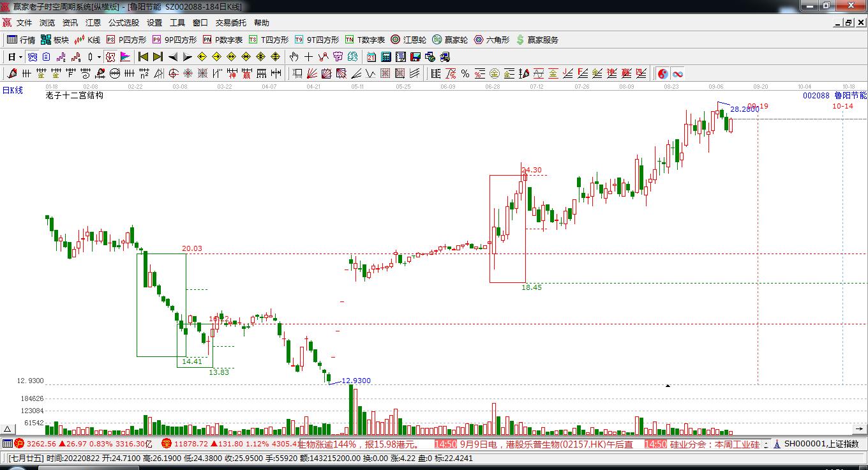Viewport: 868px width, 470px height.
Task: Jump to first bar arrow icon
Action: [x=143, y=57]
